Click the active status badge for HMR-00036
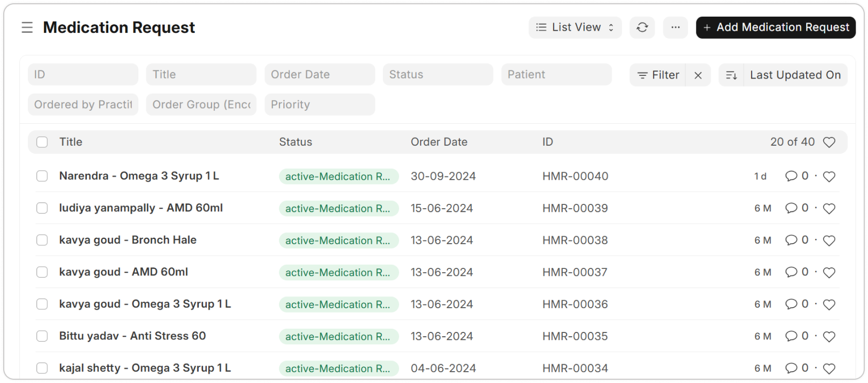The height and width of the screenshot is (383, 868). coord(338,304)
